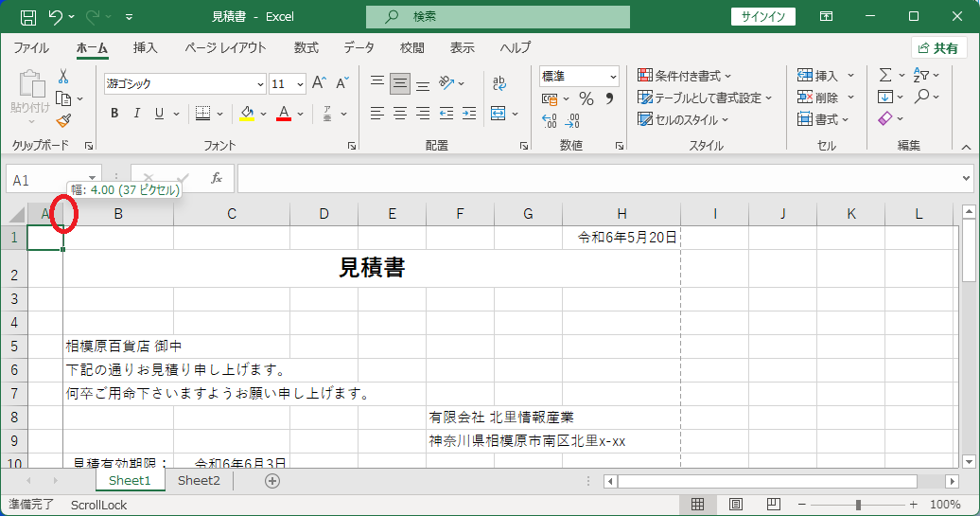This screenshot has height=516, width=980.
Task: Open Find and Select magnifier
Action: pos(921,97)
